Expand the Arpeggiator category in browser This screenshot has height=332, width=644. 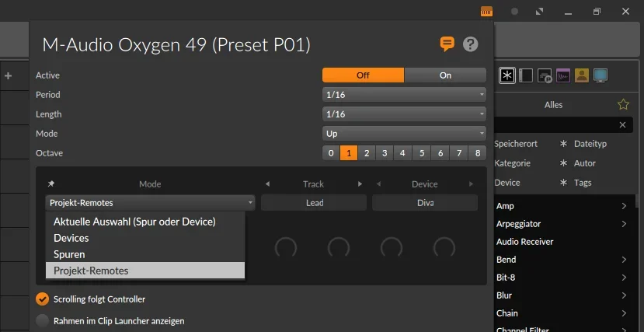pyautogui.click(x=624, y=224)
